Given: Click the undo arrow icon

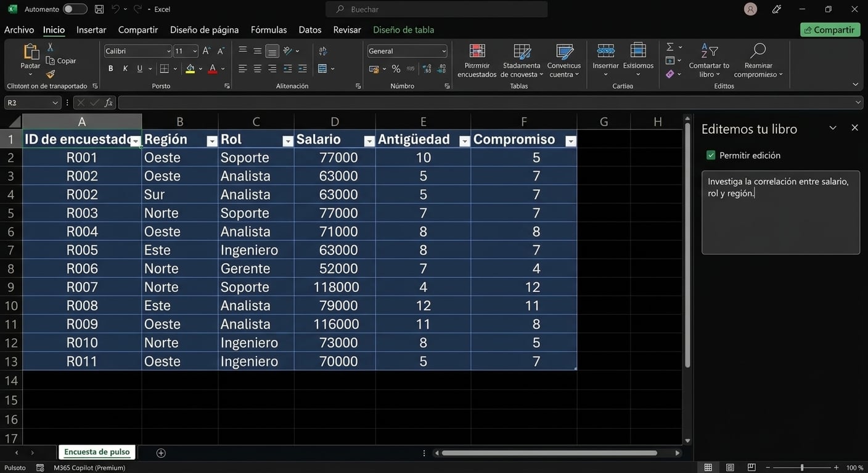Looking at the screenshot, I should pos(115,9).
